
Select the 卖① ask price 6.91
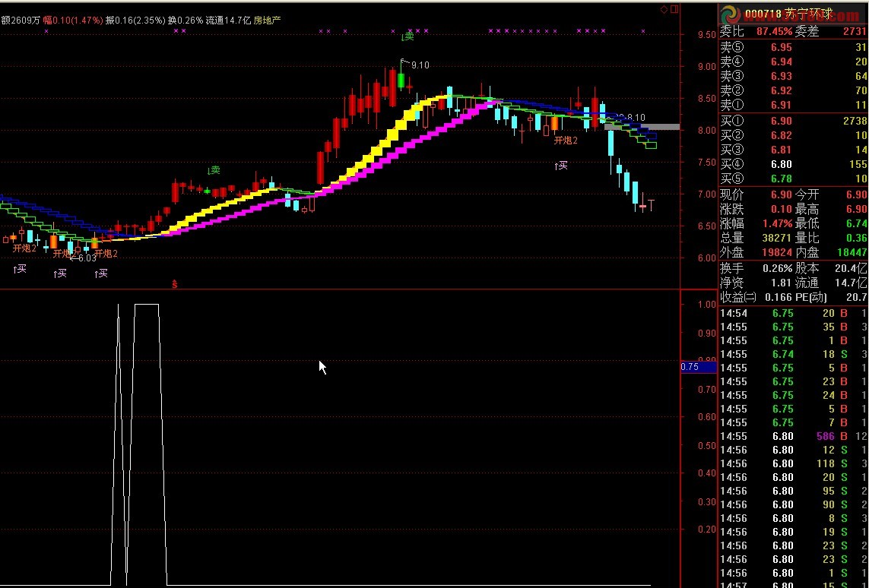click(x=781, y=105)
